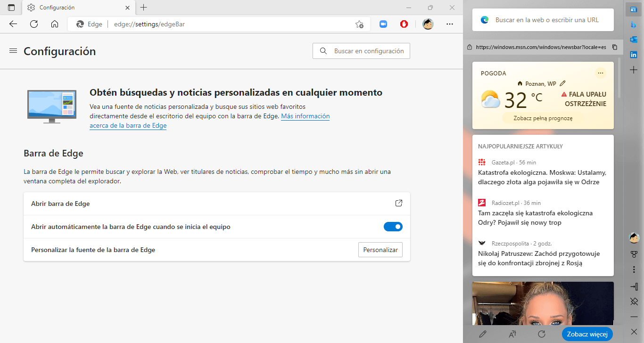The width and height of the screenshot is (644, 343).
Task: Minimize the Edge bar
Action: click(x=634, y=317)
